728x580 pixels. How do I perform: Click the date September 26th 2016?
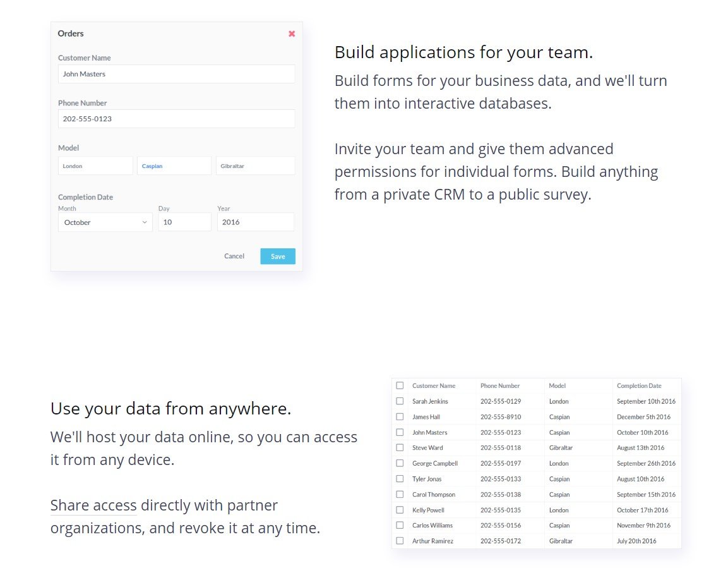point(647,463)
